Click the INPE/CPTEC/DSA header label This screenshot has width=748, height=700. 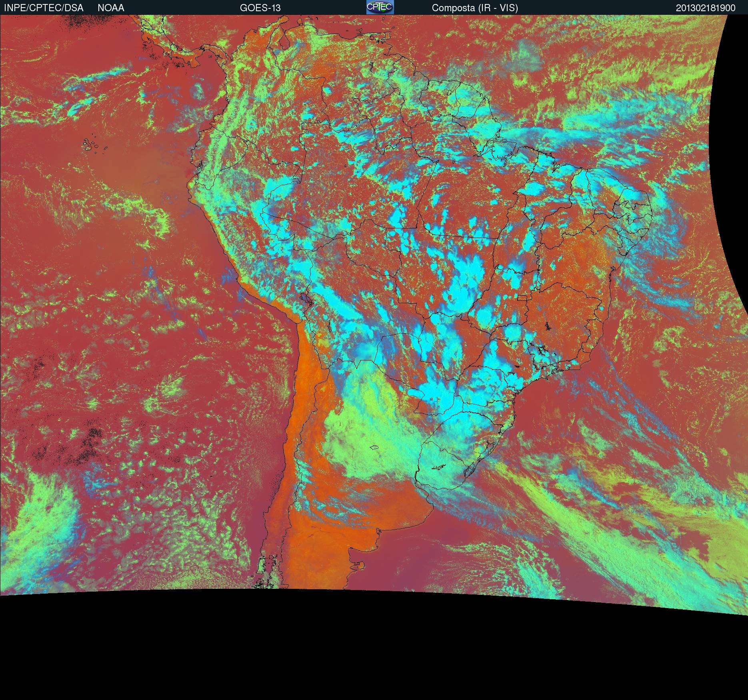[x=44, y=8]
